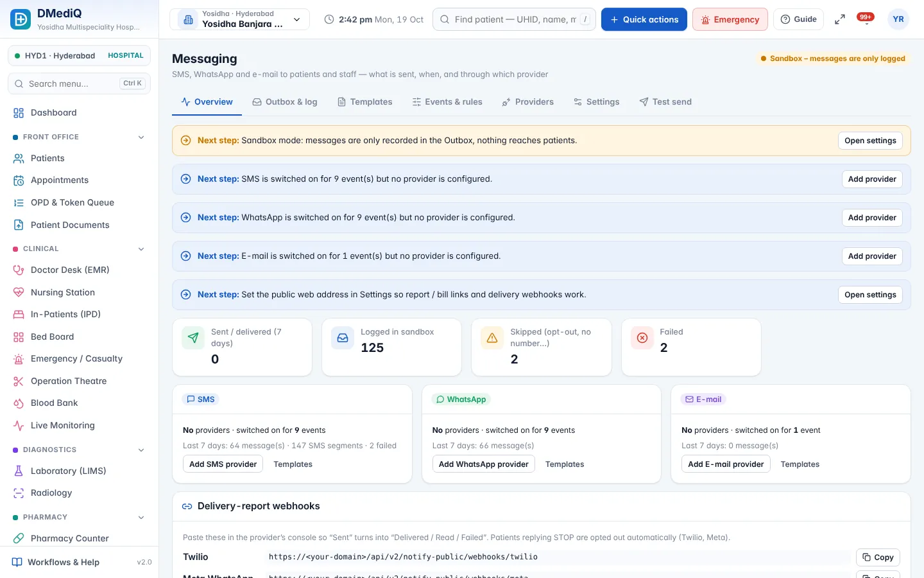Click the Bed Board sidebar item
This screenshot has height=578, width=924.
coord(79,337)
